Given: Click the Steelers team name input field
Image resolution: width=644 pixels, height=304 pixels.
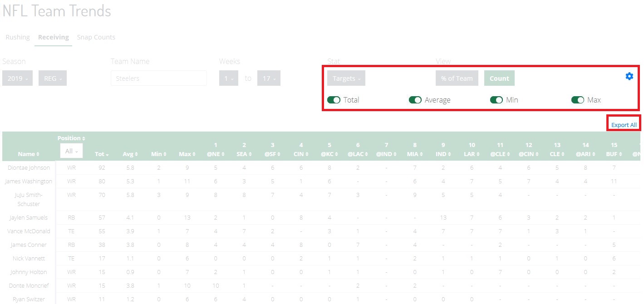Looking at the screenshot, I should pos(158,78).
